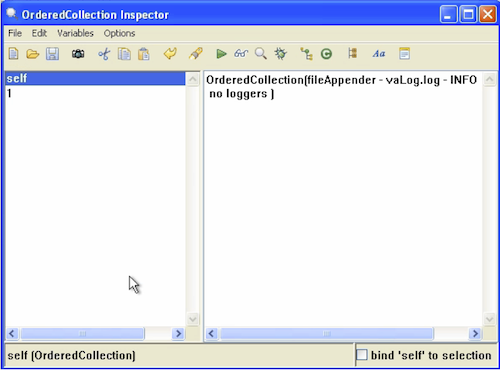
Task: Click up arrow of value pane scrollbar
Action: pos(489,79)
